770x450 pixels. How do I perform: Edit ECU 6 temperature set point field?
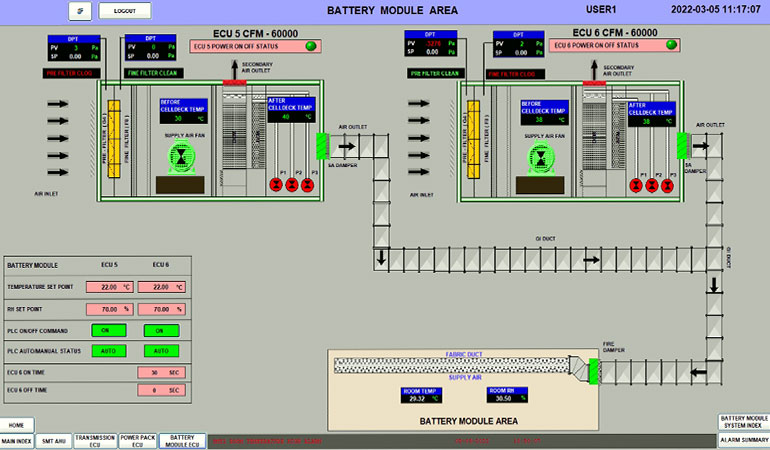(x=162, y=287)
